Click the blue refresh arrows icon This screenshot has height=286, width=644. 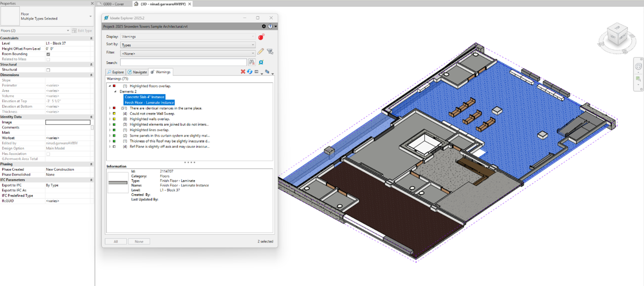[x=250, y=72]
